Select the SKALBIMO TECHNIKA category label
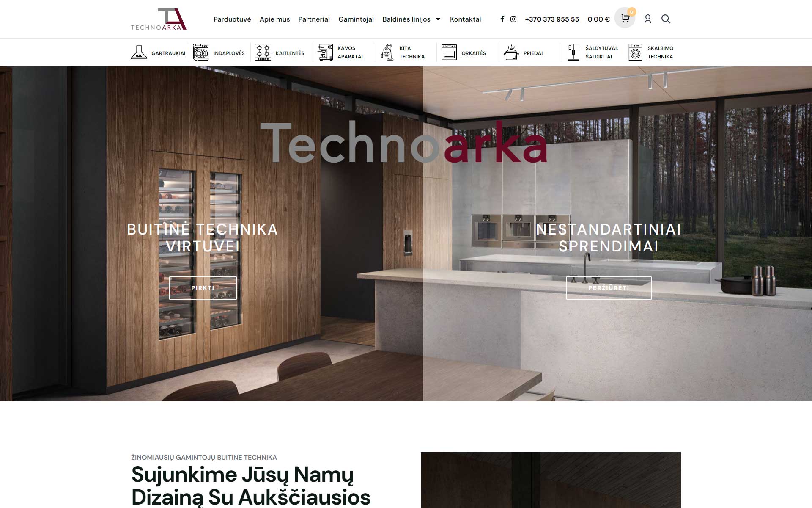Screen dimensions: 812x508 click(661, 52)
